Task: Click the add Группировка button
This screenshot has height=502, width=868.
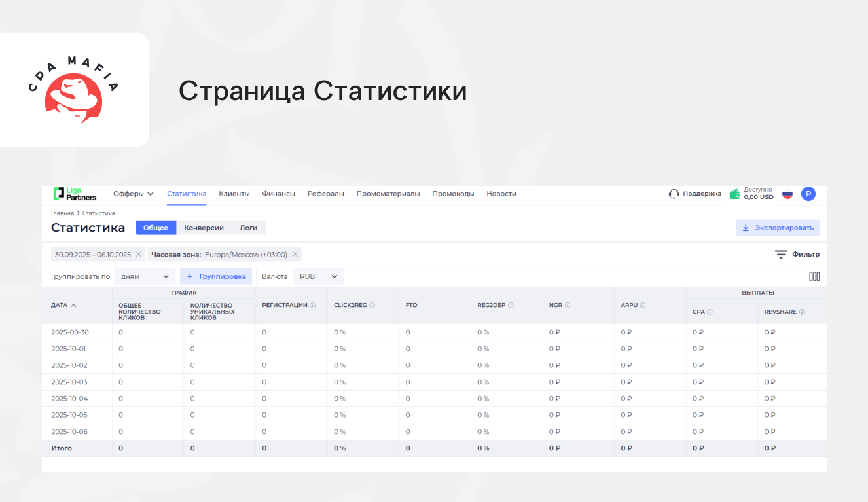Action: coord(216,276)
